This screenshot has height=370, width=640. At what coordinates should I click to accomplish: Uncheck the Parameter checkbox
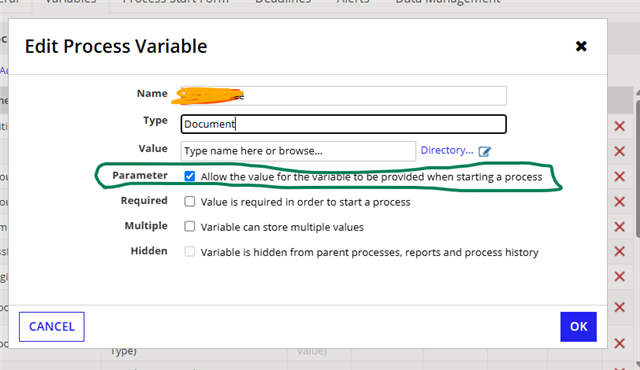tap(189, 176)
